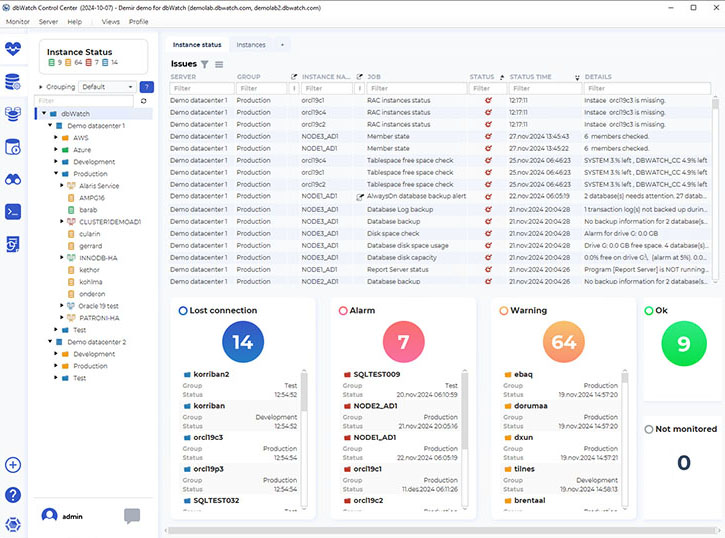Open the database farm sidebar icon
This screenshot has height=538, width=725.
coord(13,114)
